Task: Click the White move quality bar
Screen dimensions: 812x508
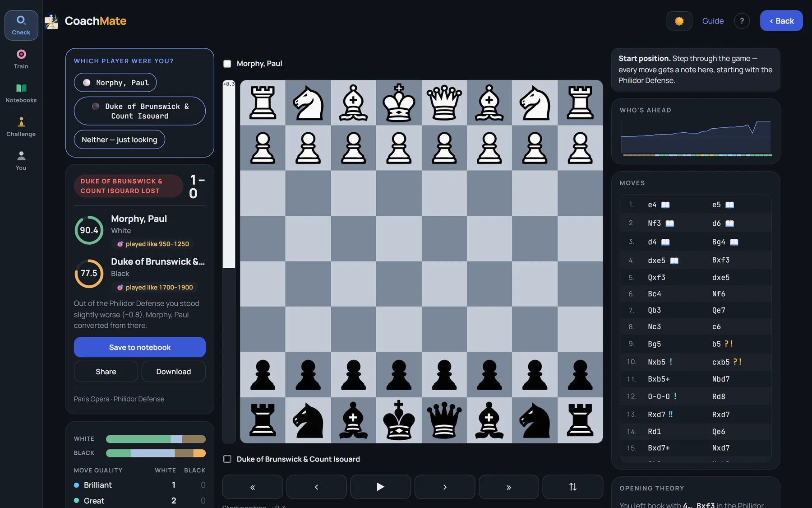Action: point(156,439)
